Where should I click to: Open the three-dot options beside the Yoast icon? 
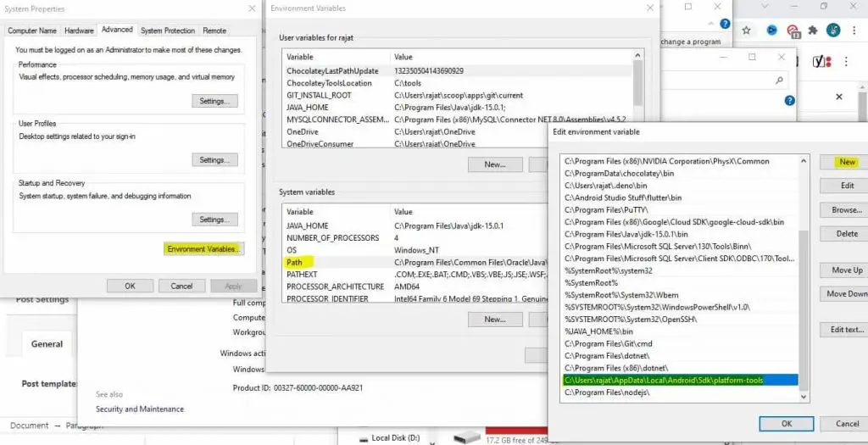point(846,61)
